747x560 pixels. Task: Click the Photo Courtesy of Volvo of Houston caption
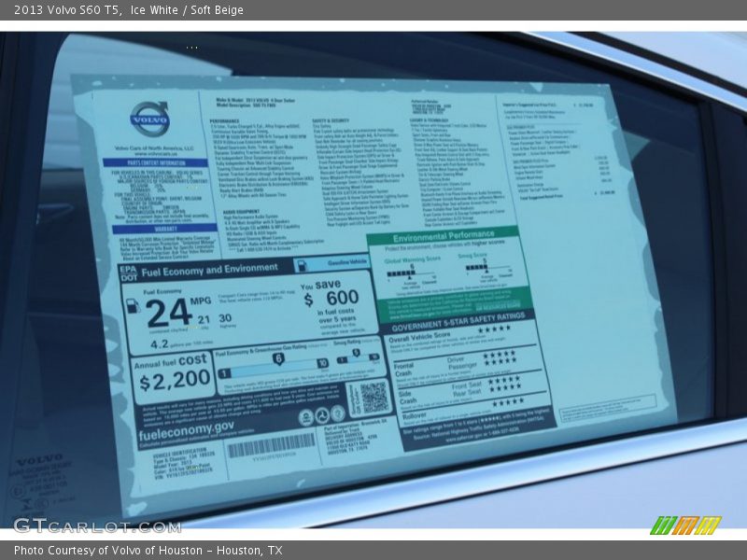click(x=148, y=551)
